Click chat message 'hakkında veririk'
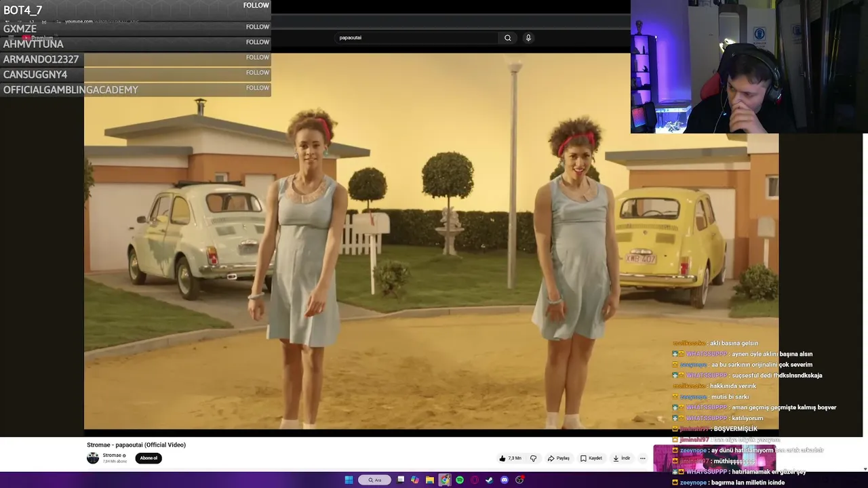 [733, 386]
